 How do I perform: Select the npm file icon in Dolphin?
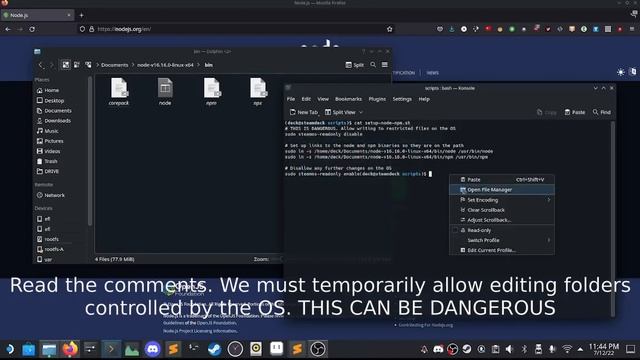(211, 88)
